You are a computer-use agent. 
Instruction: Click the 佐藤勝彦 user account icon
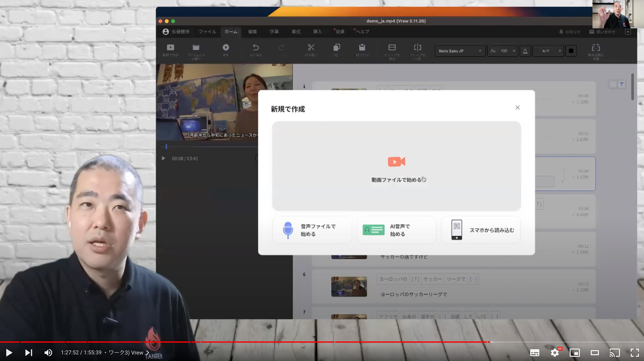coord(165,32)
